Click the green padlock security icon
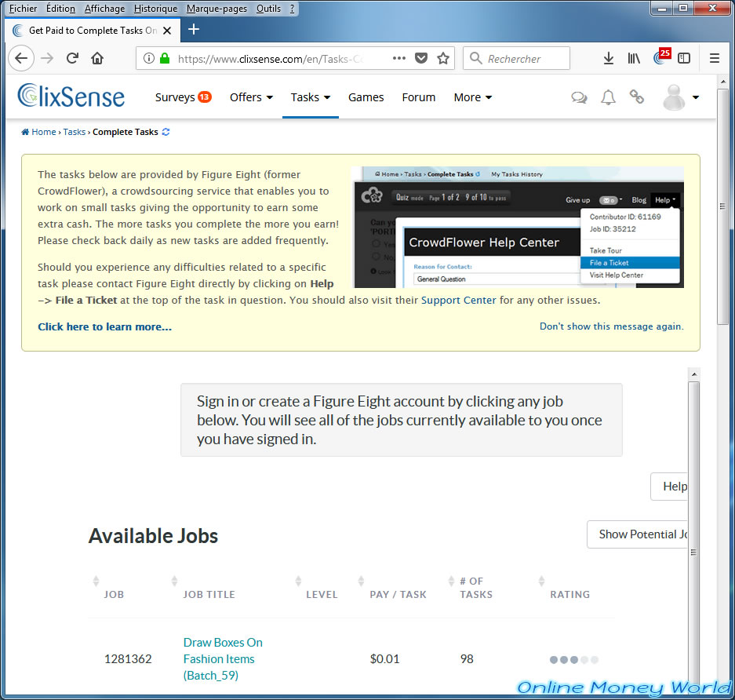 [165, 58]
